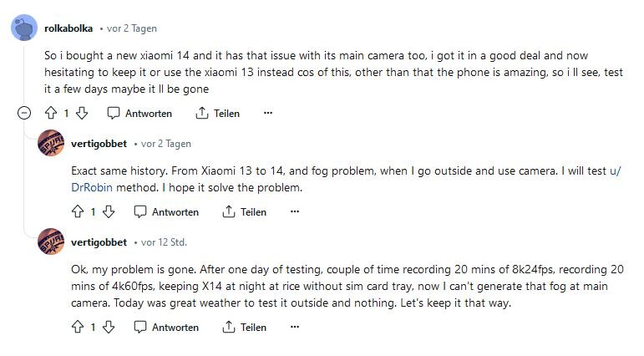Share rolkabolka's comment via Teilen
The width and height of the screenshot is (644, 356).
pos(217,113)
